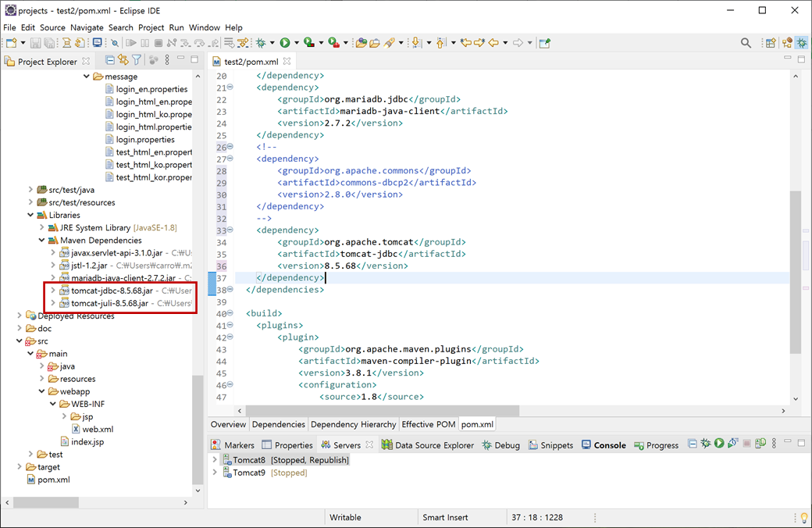
Task: Open Project Explorer View Menu dots
Action: click(167, 61)
